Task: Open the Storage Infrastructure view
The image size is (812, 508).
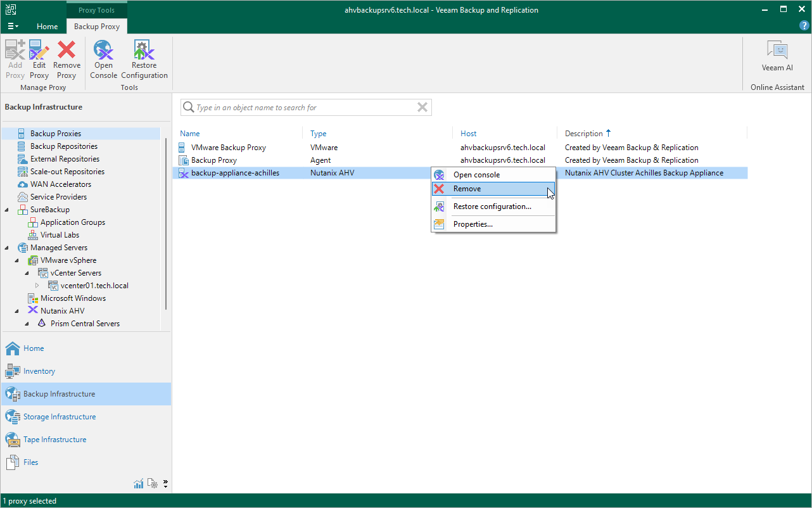Action: 60,417
